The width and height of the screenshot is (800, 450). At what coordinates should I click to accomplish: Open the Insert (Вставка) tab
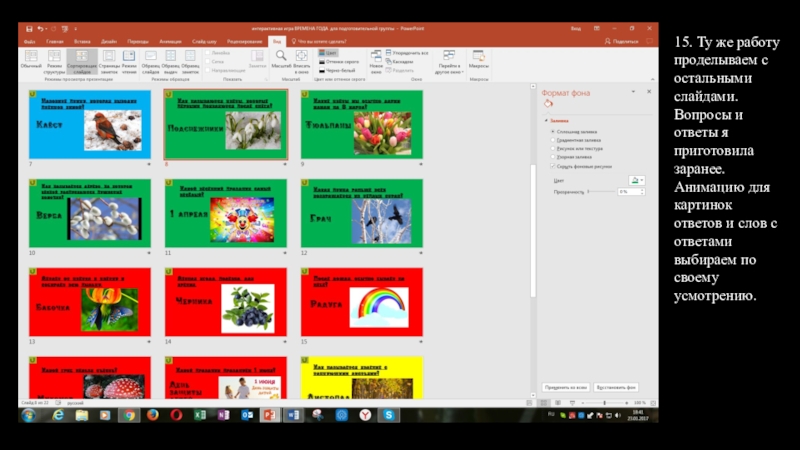(x=82, y=42)
